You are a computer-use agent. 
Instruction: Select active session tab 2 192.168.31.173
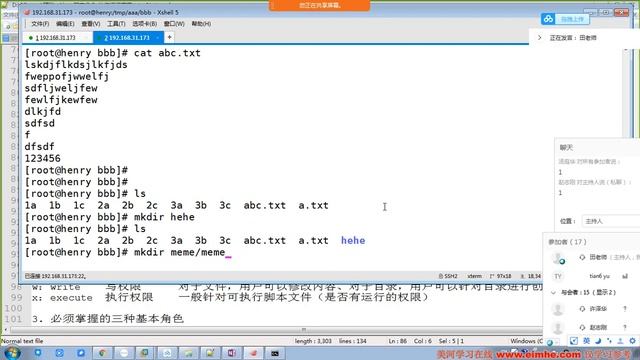point(127,38)
